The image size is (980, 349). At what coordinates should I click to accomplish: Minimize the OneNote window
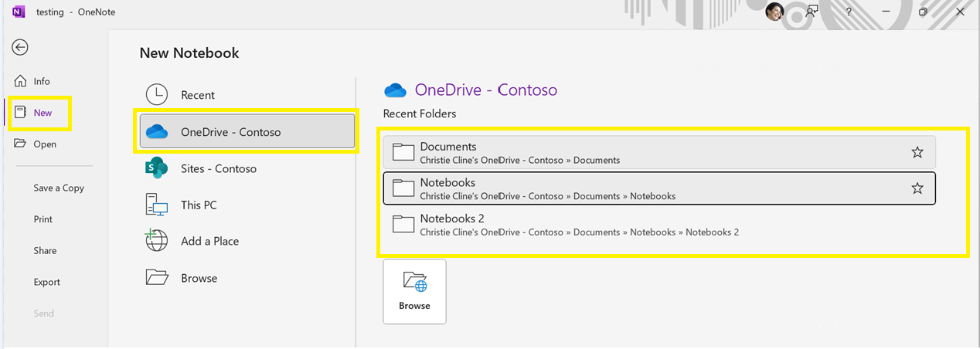pyautogui.click(x=886, y=12)
